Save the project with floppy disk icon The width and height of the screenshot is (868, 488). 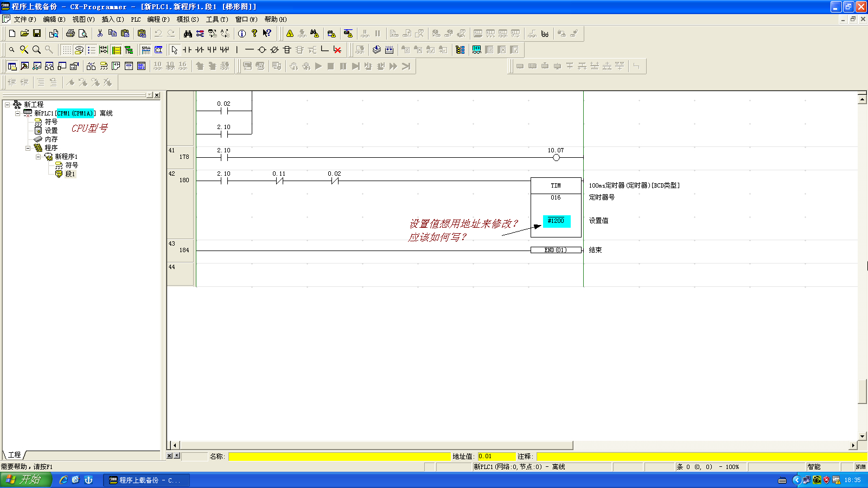37,34
